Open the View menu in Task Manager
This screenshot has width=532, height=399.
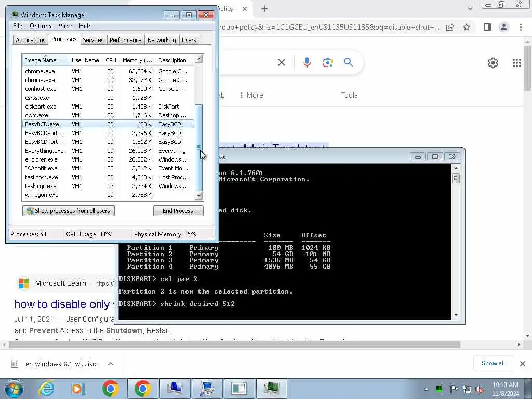[x=65, y=26]
